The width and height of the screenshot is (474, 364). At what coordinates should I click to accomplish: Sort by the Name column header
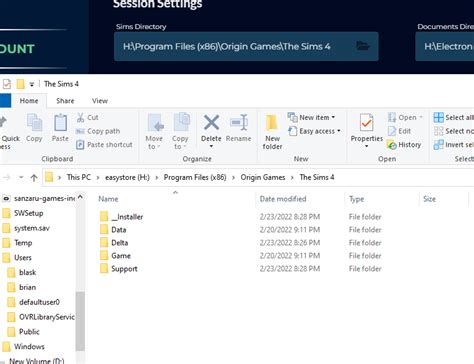(x=176, y=199)
